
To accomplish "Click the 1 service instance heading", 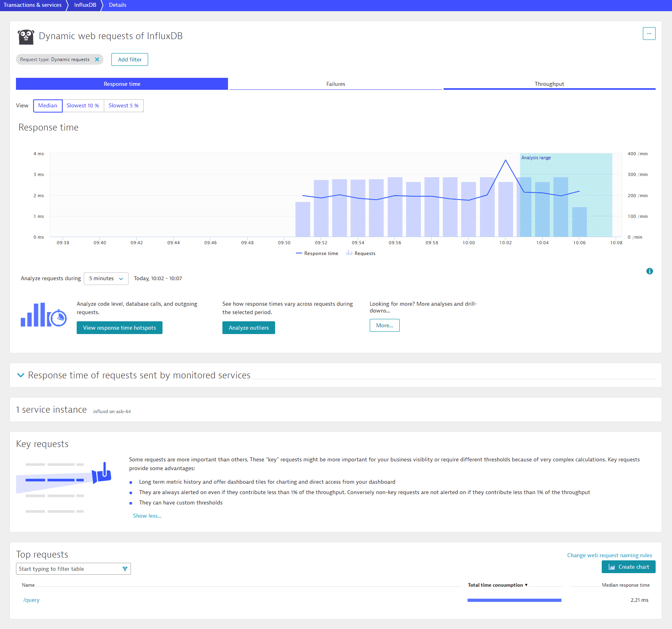I will [51, 410].
